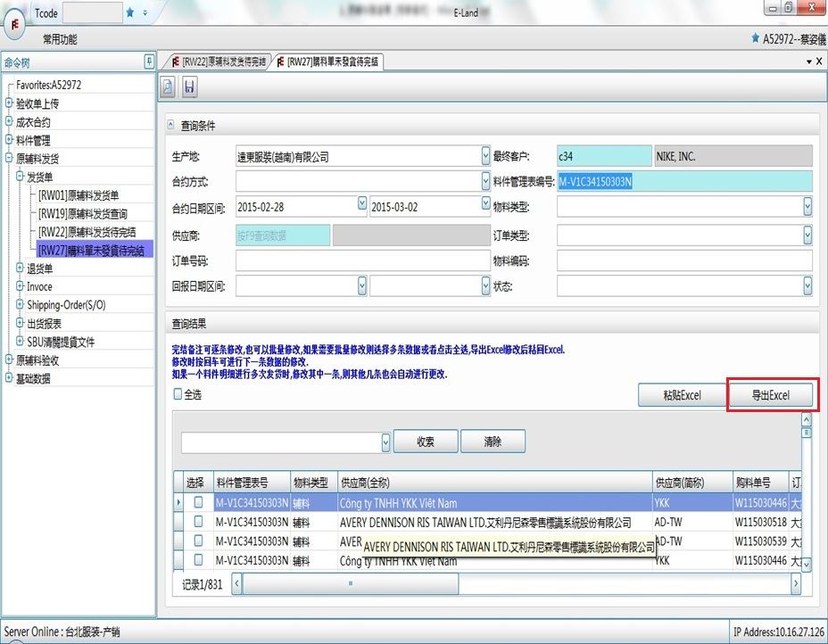Click the 订单号码 input field

pyautogui.click(x=362, y=260)
